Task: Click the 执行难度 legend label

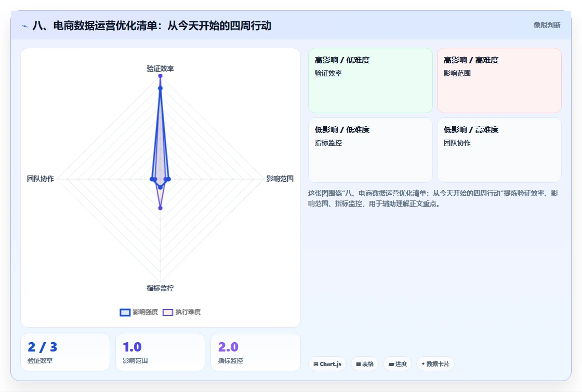Action: click(188, 312)
